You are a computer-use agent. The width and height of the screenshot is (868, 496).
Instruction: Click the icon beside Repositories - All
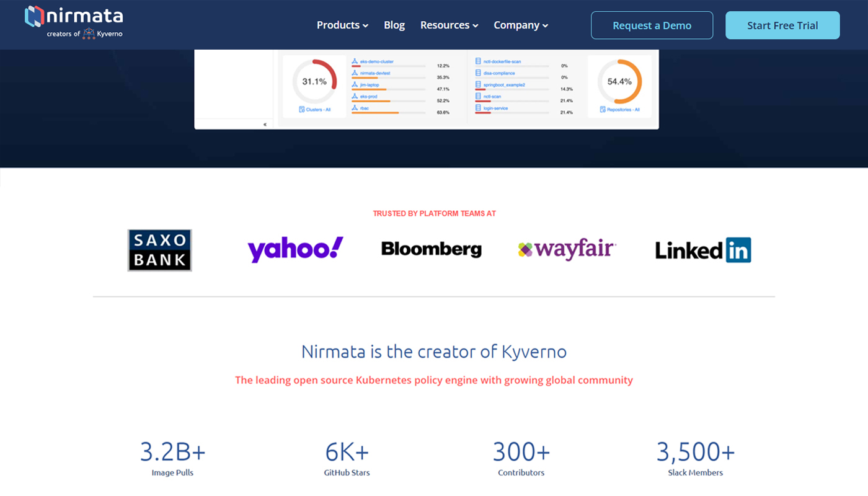(x=602, y=110)
